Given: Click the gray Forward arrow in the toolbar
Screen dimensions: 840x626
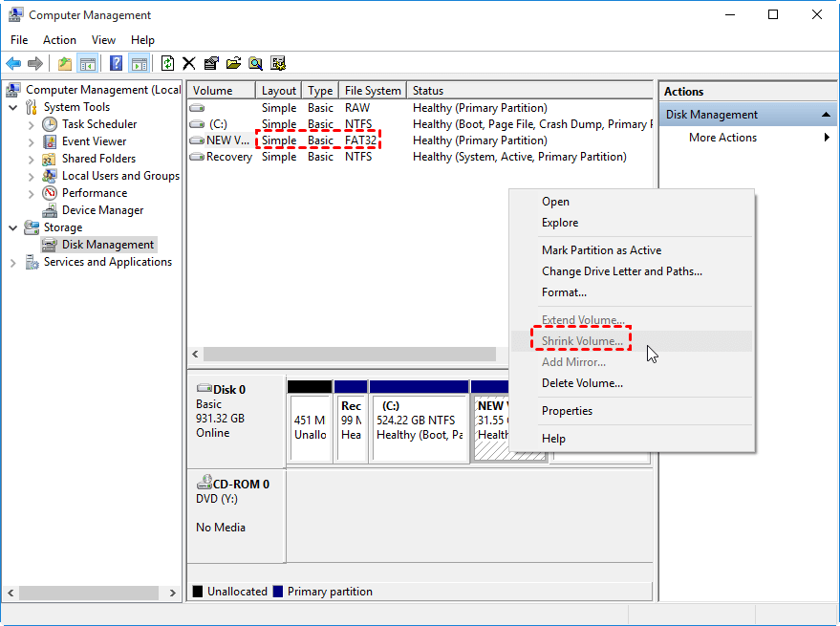Looking at the screenshot, I should [x=34, y=64].
